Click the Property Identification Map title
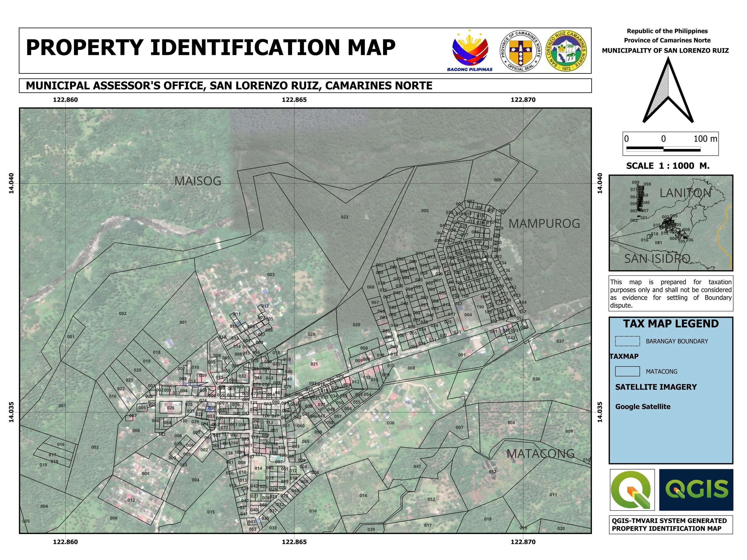 pos(210,47)
